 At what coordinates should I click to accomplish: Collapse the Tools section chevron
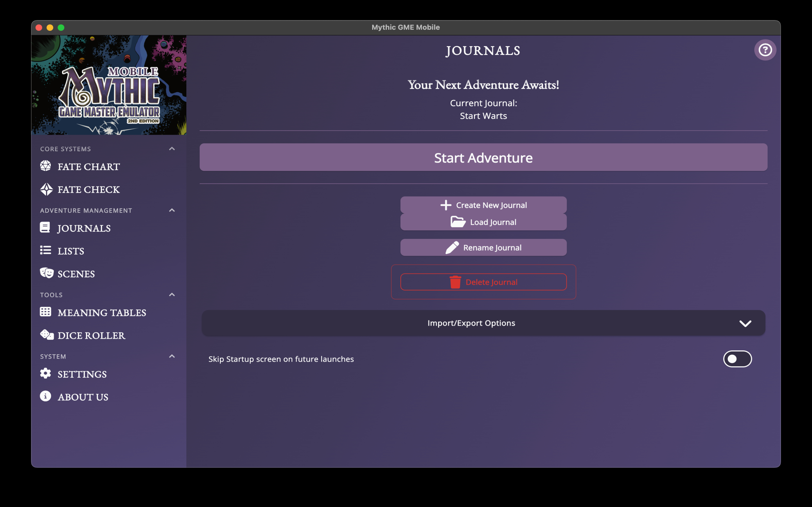click(172, 295)
